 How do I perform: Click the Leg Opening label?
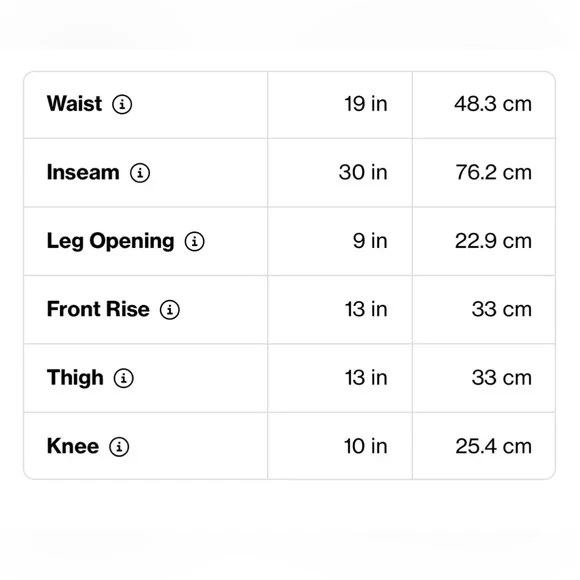[110, 242]
